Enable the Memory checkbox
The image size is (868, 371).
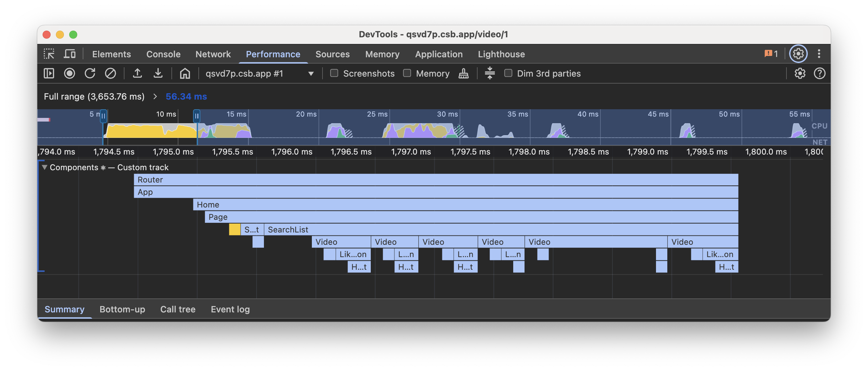coord(407,73)
